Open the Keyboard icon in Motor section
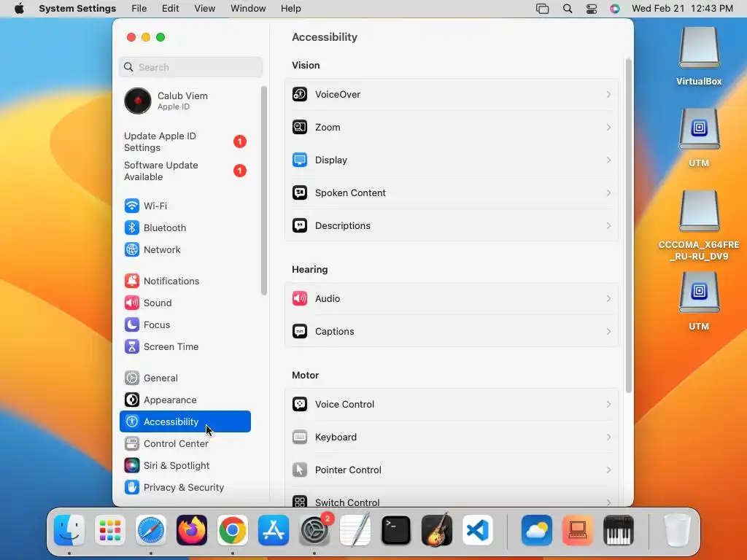This screenshot has height=560, width=747. click(300, 437)
